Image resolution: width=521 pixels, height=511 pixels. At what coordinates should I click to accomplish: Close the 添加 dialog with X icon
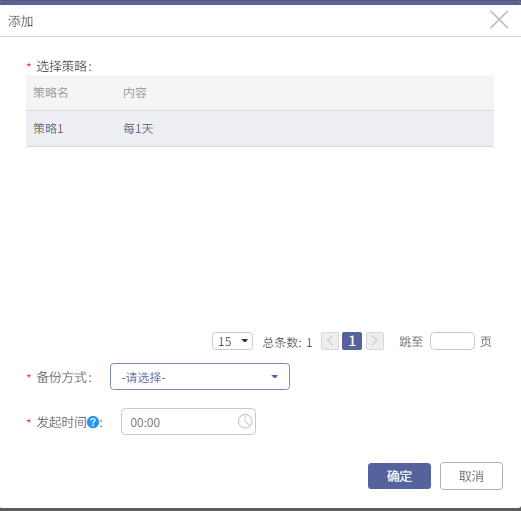[x=499, y=20]
